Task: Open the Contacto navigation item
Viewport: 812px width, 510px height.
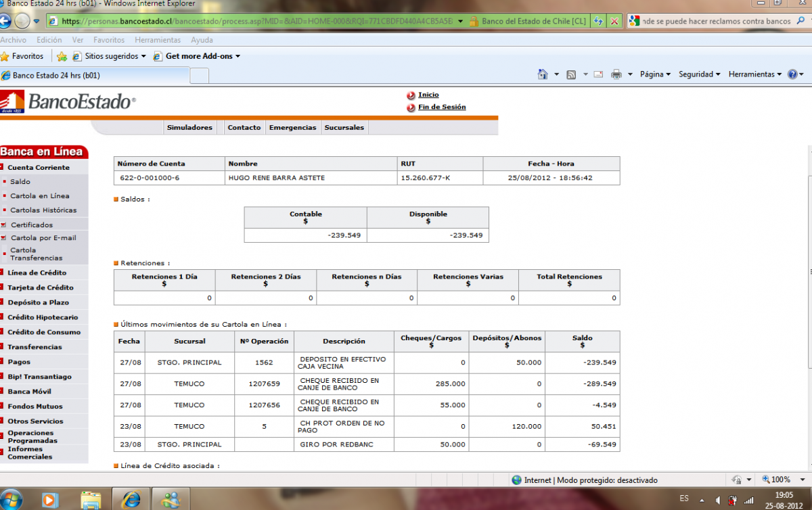Action: tap(244, 127)
